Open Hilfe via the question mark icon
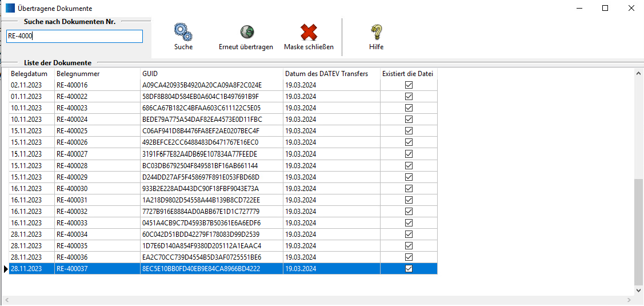644x306 pixels. pyautogui.click(x=376, y=32)
